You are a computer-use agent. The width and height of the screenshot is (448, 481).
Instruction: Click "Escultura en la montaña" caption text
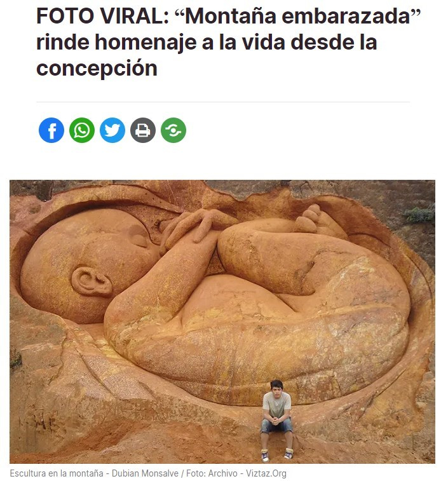[x=57, y=473]
